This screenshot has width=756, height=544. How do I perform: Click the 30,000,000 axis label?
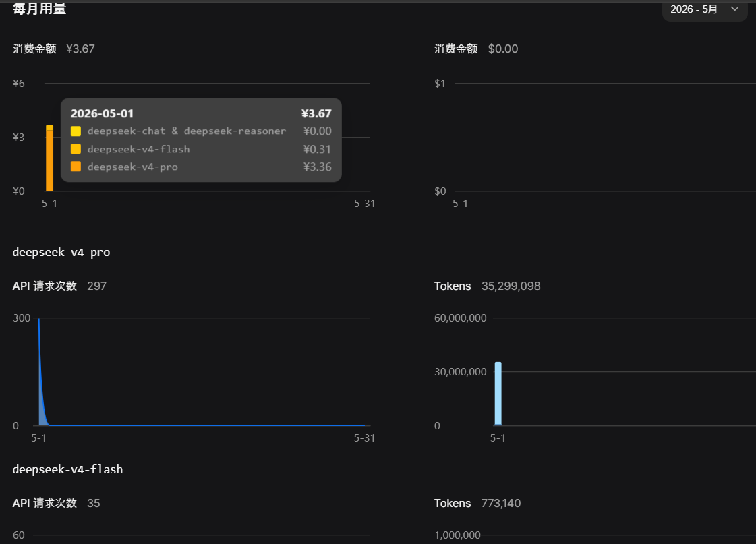[461, 372]
